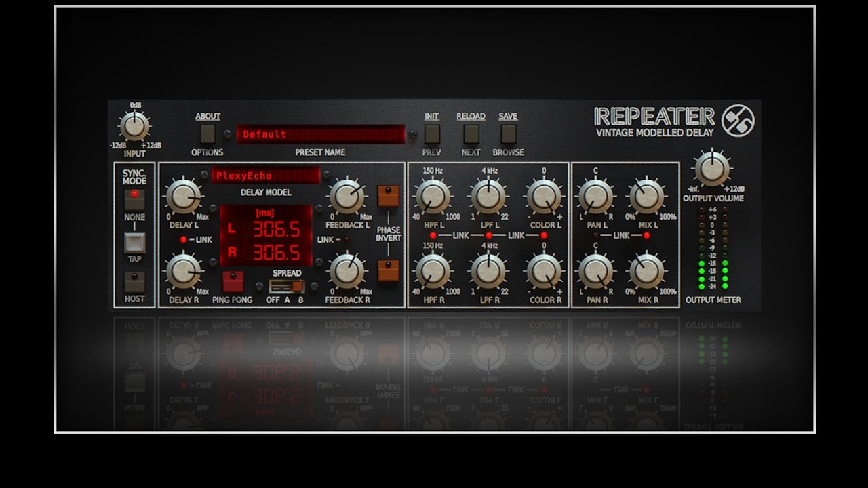Click the TAP tempo button
Screen dimensions: 868x488
[134, 243]
